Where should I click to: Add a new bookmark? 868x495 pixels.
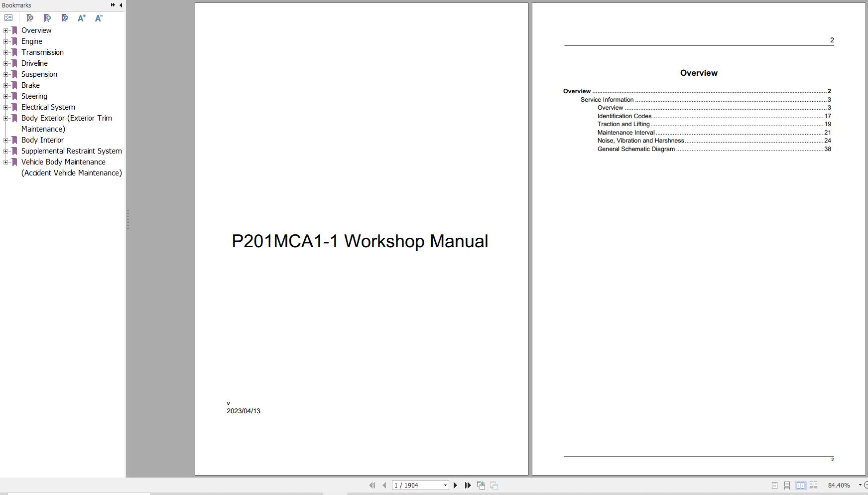click(x=47, y=17)
